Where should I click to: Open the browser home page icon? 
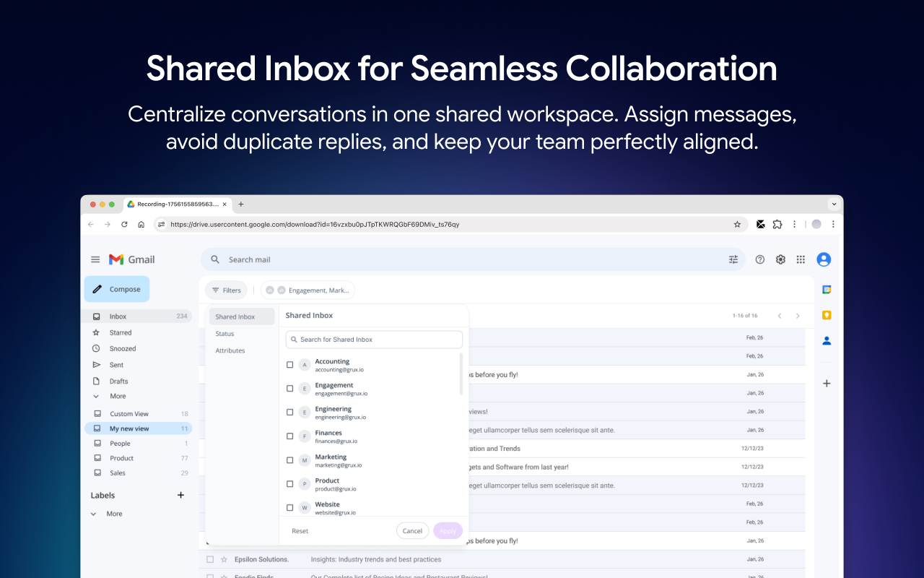(x=141, y=225)
